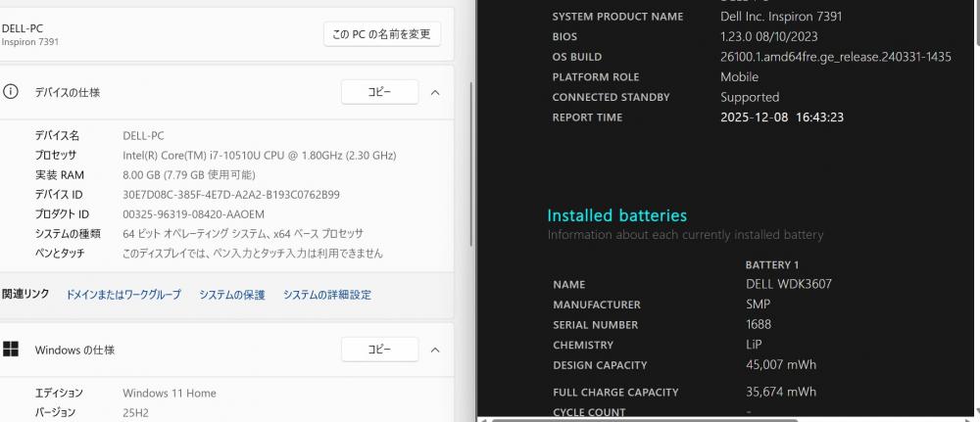The height and width of the screenshot is (422, 980).
Task: Collapse the Windows specifications section
Action: [436, 351]
